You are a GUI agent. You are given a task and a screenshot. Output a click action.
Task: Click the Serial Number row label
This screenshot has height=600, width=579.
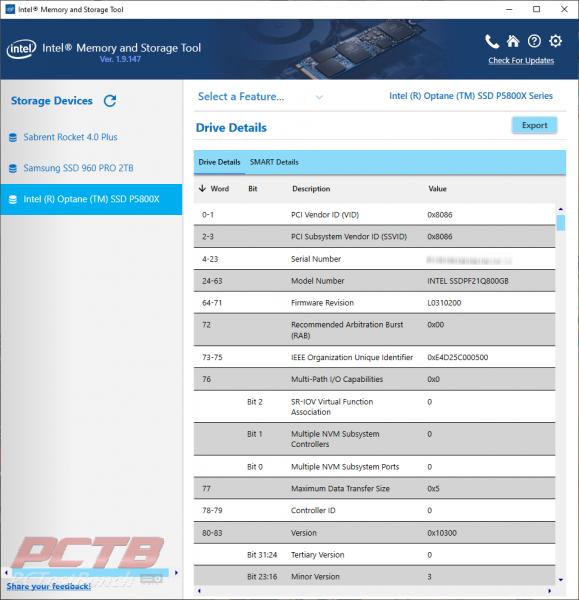[316, 259]
